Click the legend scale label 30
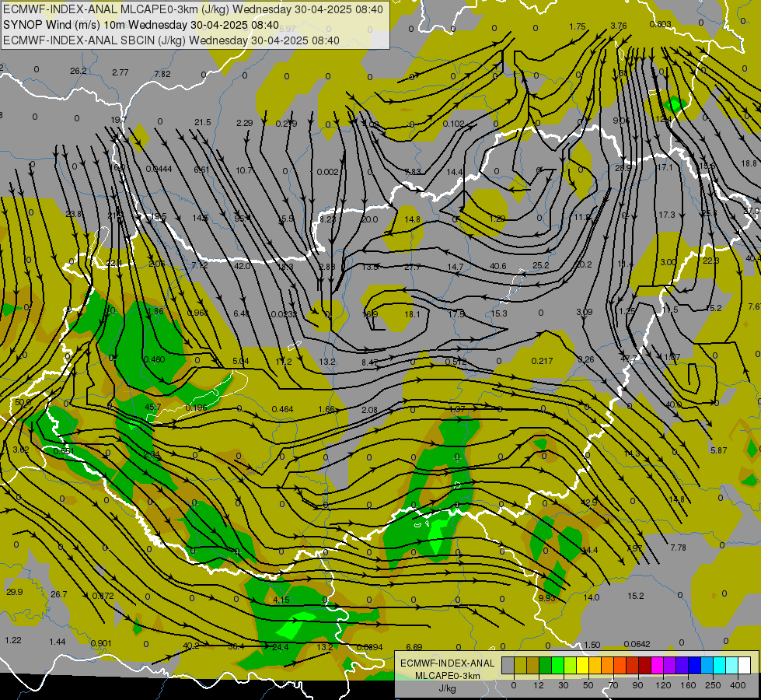The height and width of the screenshot is (700, 761). pos(563,685)
